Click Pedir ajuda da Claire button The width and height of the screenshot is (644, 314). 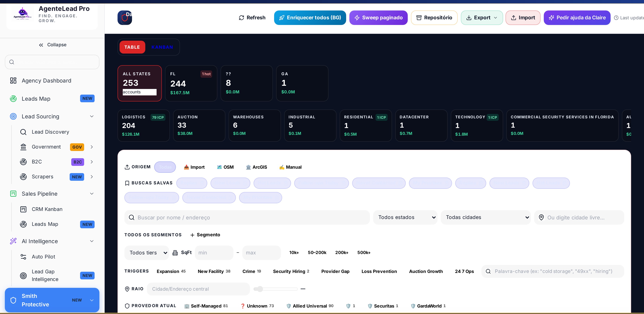click(577, 18)
